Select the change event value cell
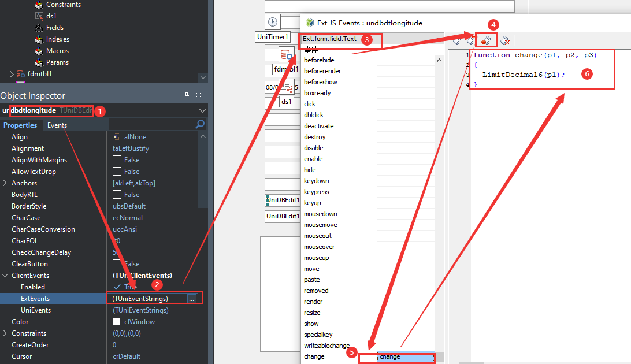The width and height of the screenshot is (631, 364). pos(406,356)
